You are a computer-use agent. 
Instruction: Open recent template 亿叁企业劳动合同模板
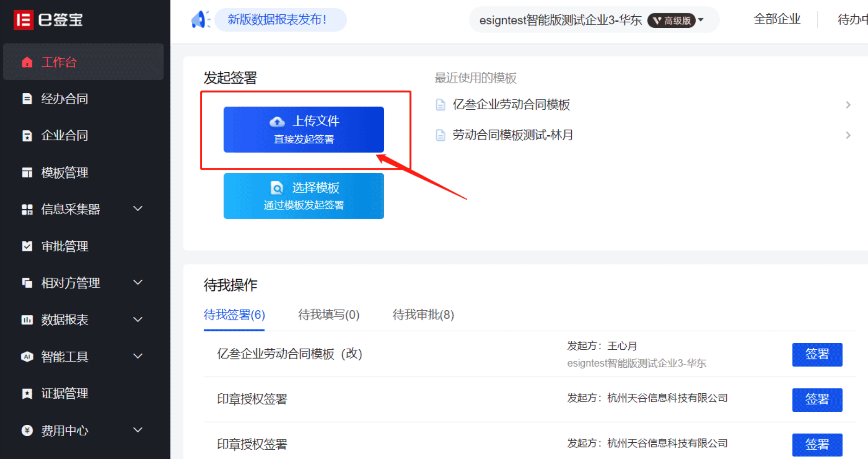coord(511,105)
